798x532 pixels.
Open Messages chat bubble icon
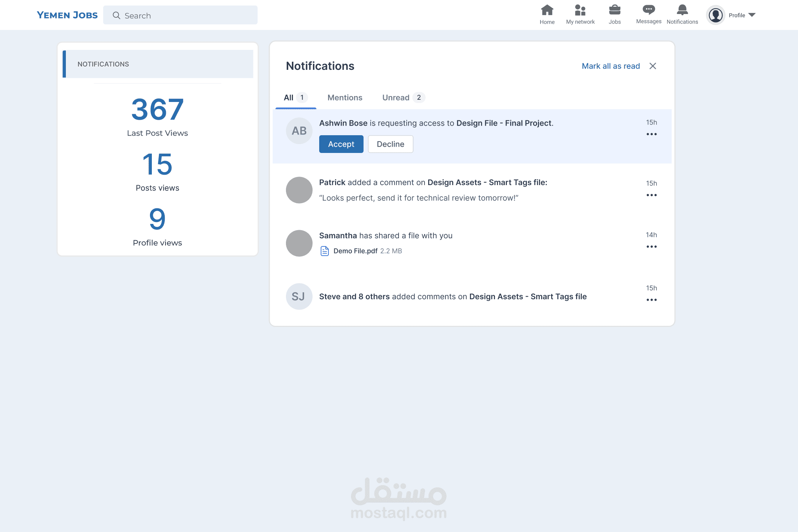click(x=648, y=10)
